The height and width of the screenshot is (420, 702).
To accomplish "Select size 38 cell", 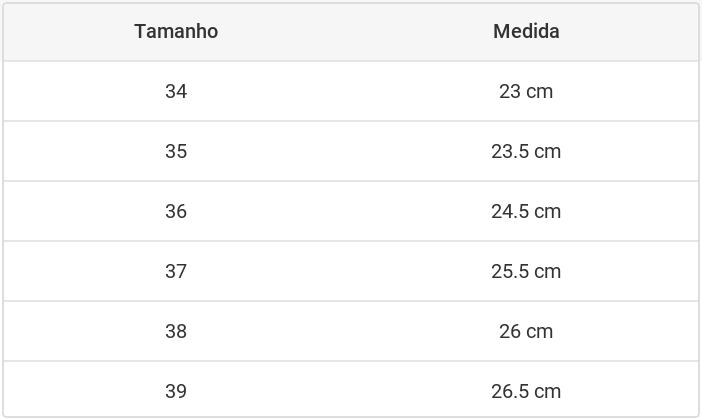I will click(176, 331).
